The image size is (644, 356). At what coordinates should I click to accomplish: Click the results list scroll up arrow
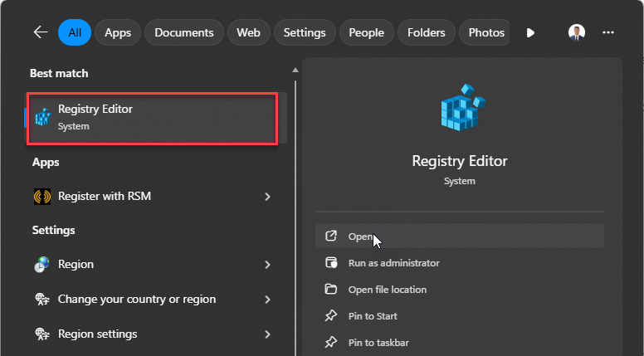point(295,71)
